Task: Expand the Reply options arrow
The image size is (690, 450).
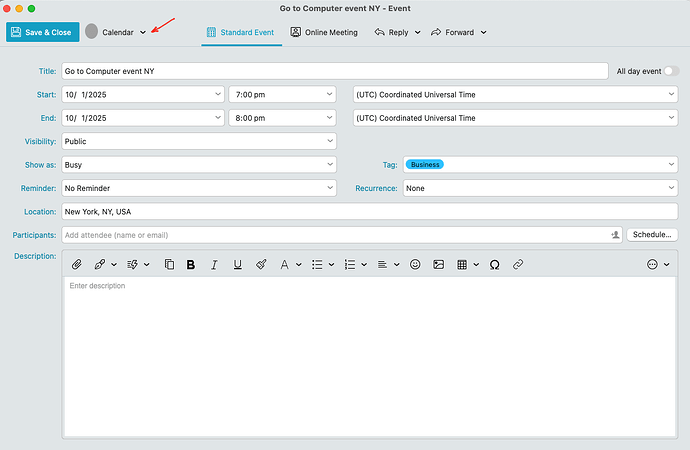Action: point(418,32)
